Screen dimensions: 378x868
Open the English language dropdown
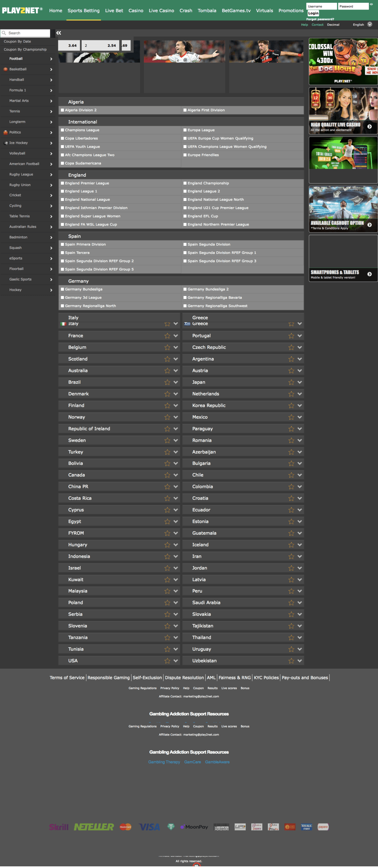[x=362, y=24]
